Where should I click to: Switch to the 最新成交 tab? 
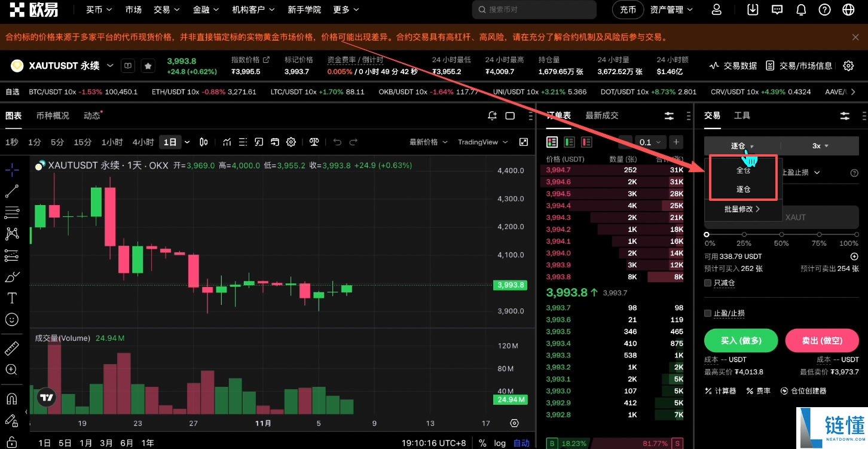(602, 115)
